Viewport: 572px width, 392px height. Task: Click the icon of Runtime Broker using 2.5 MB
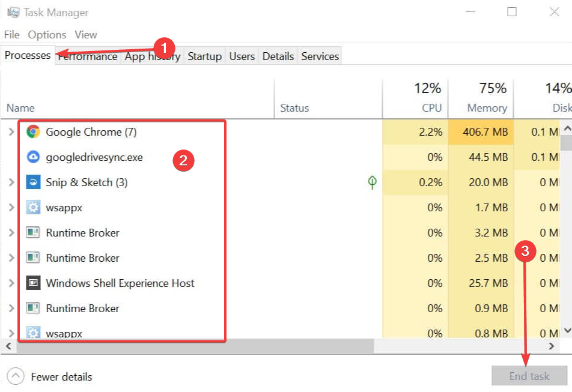pos(33,258)
